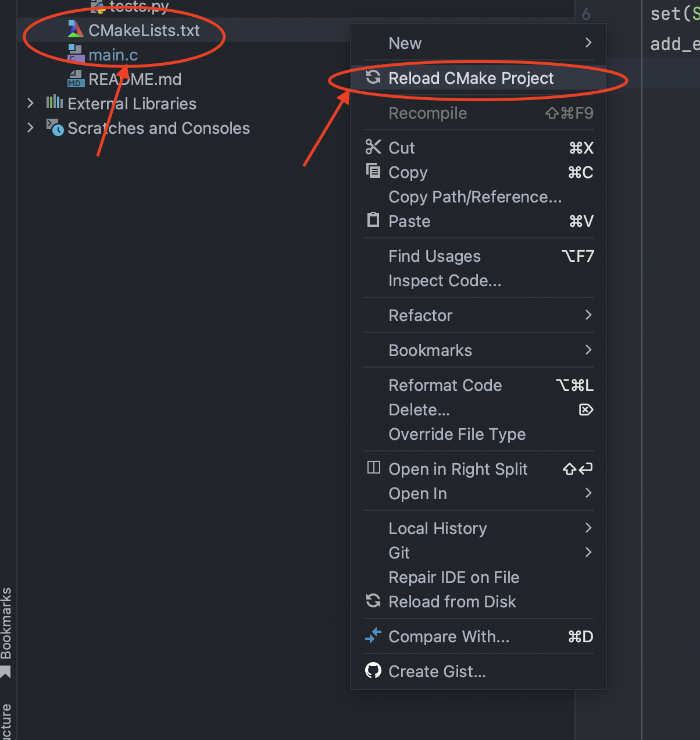Viewport: 700px width, 740px height.
Task: Click the GitHub icon beside Create Gist
Action: (373, 671)
